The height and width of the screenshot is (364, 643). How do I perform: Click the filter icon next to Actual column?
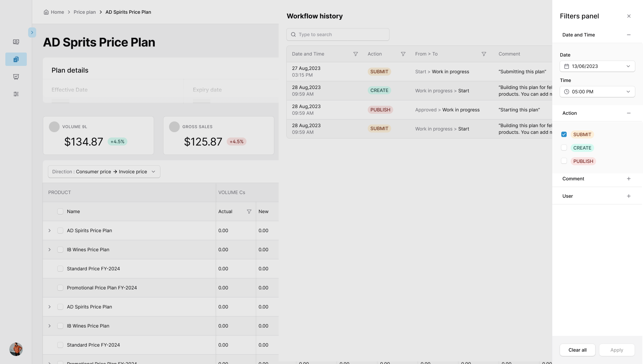249,211
